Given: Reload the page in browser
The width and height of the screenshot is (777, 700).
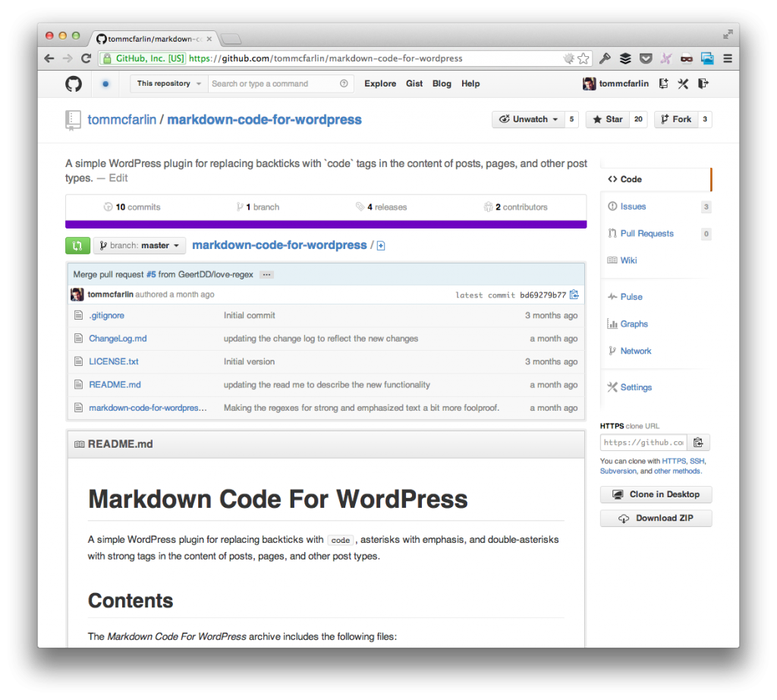Looking at the screenshot, I should [87, 58].
